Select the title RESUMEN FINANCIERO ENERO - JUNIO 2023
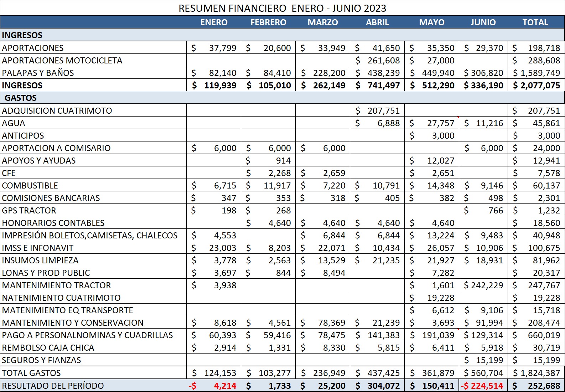Viewport: 565px width, 392px height. tap(282, 8)
